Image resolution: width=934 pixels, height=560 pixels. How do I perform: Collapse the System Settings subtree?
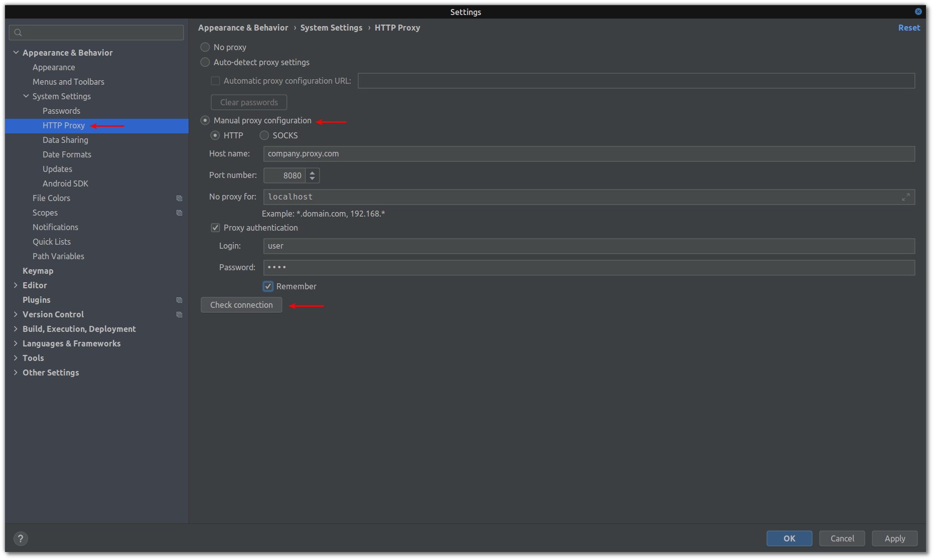[x=26, y=96]
